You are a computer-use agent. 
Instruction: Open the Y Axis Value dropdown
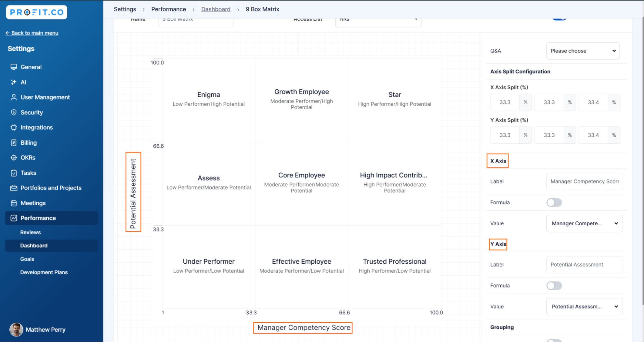click(584, 307)
